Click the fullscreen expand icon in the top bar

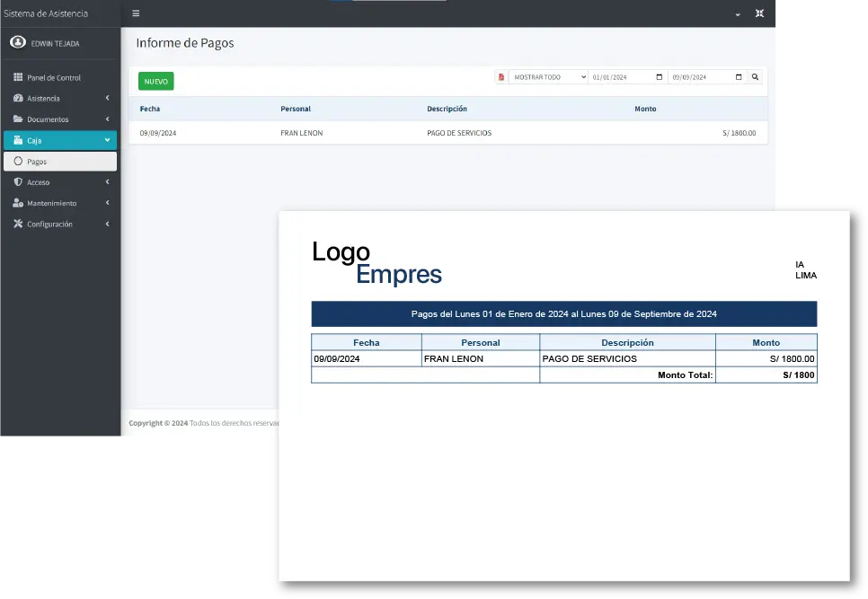point(759,13)
